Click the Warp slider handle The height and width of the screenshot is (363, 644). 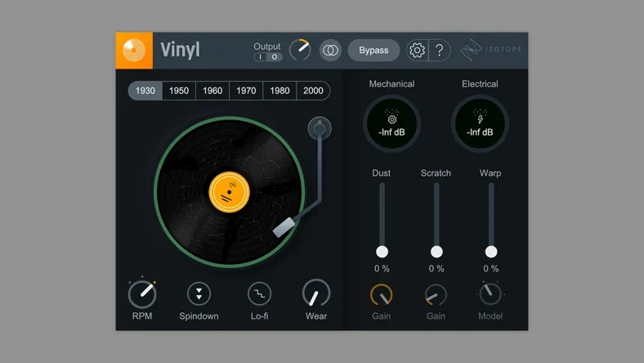pos(491,252)
